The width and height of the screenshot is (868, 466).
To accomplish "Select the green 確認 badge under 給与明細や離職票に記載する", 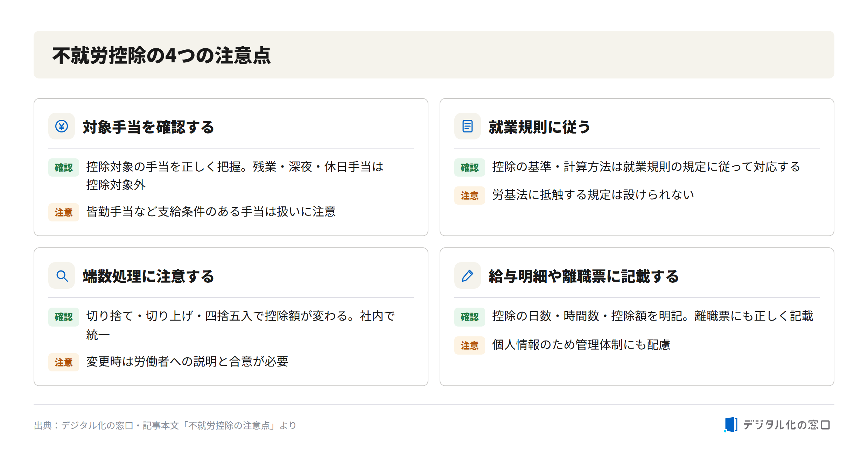I will (470, 317).
